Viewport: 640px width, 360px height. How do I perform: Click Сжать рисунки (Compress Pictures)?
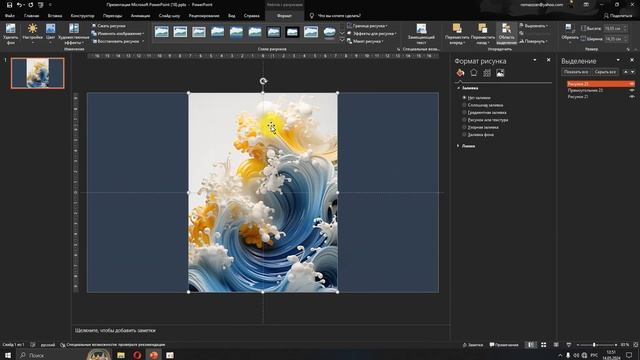109,26
